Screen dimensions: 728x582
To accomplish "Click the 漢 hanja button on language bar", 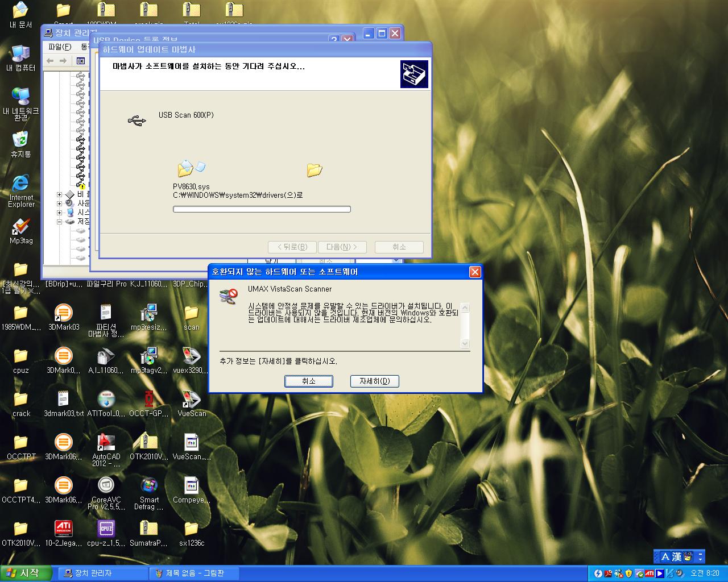I will (x=676, y=556).
